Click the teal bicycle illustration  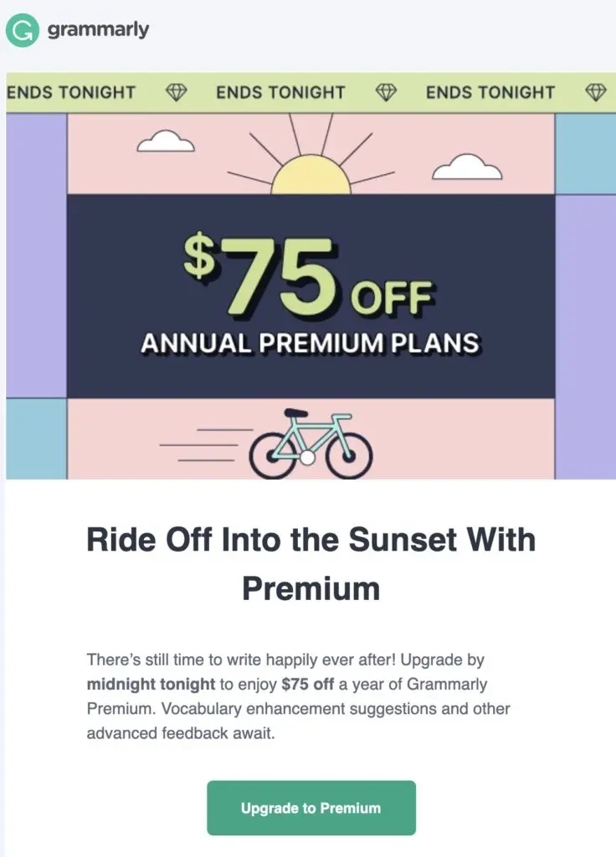pyautogui.click(x=311, y=444)
